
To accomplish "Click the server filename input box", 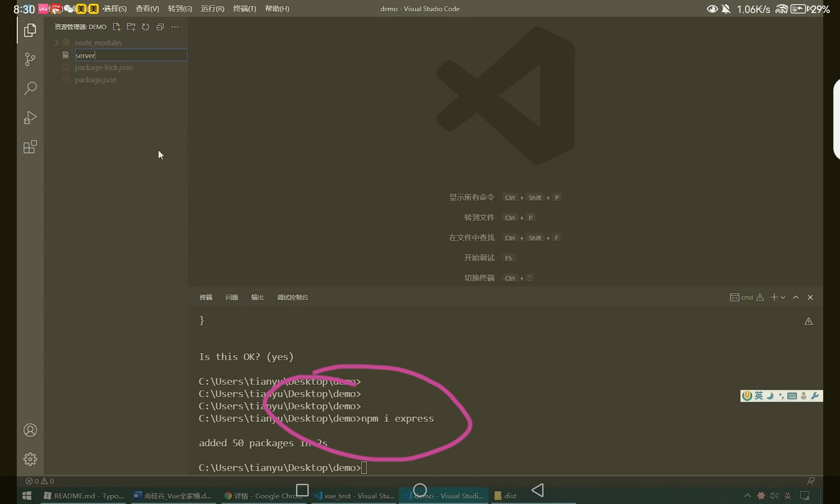I will [131, 55].
